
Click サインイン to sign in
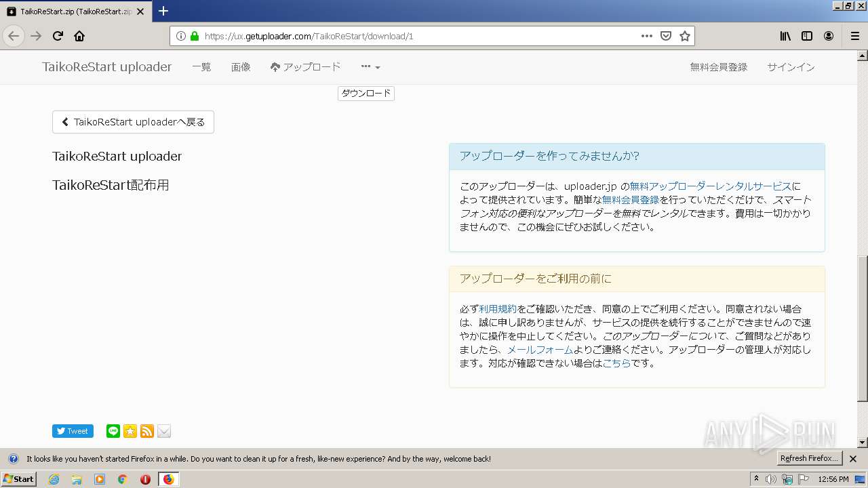tap(791, 67)
